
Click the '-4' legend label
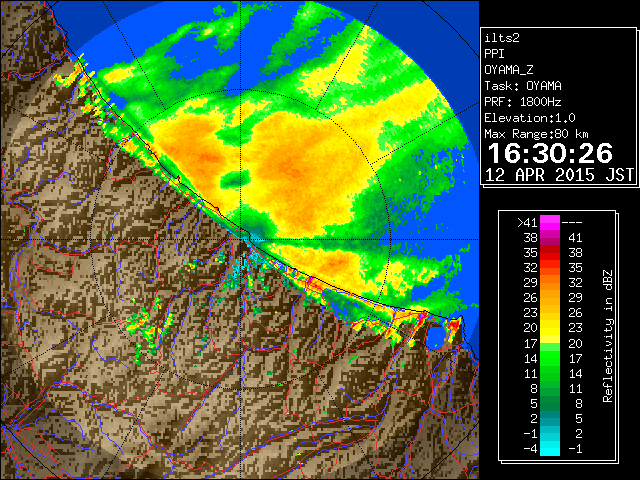point(531,448)
